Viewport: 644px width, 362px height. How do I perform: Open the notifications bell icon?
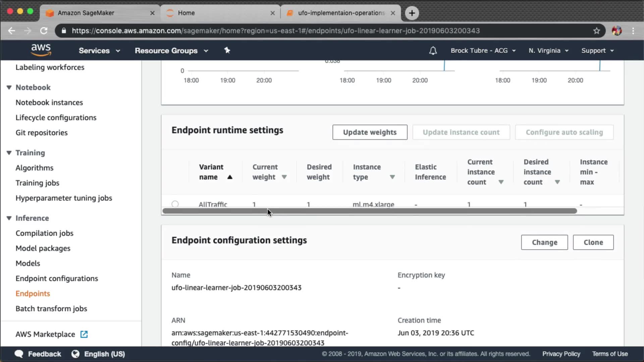[433, 51]
